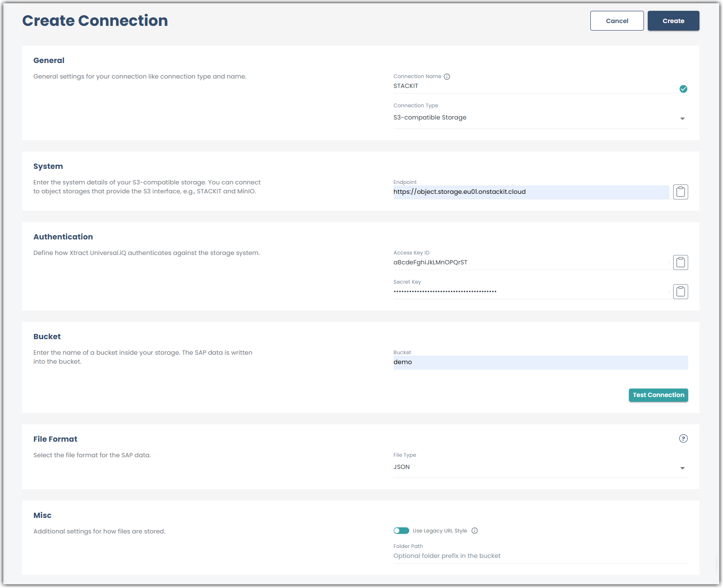
Task: Paste clipboard into Secret Key field
Action: coord(680,292)
